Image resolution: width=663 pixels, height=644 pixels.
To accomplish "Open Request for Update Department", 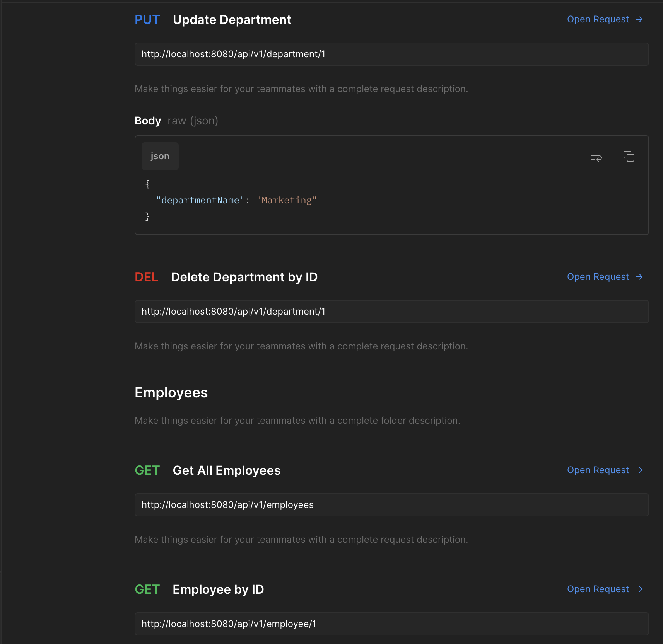I will (x=598, y=19).
